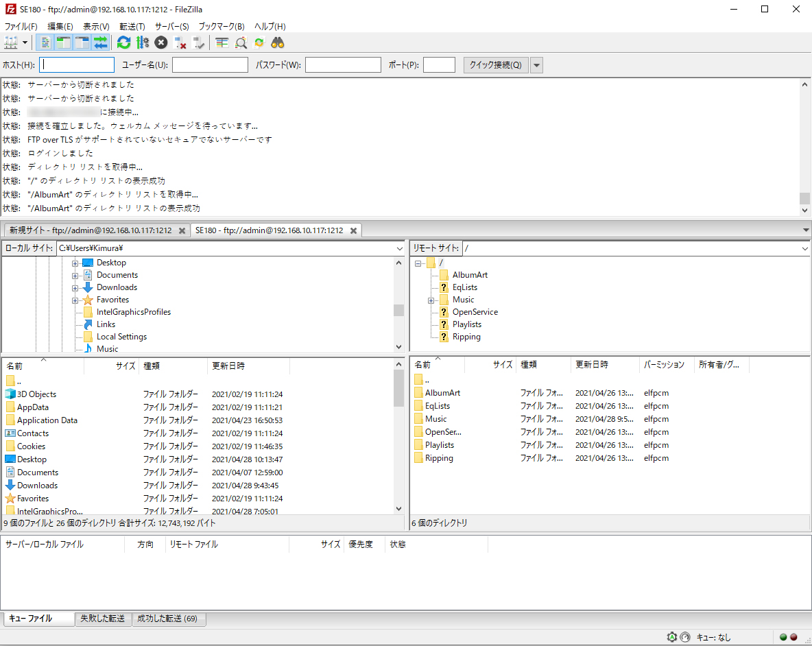Toggle directory comparison

(x=241, y=43)
